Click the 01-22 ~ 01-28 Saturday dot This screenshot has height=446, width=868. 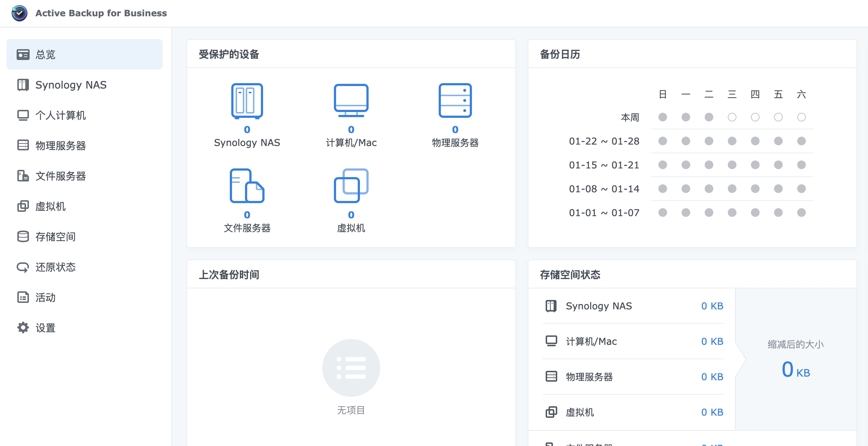click(x=802, y=141)
